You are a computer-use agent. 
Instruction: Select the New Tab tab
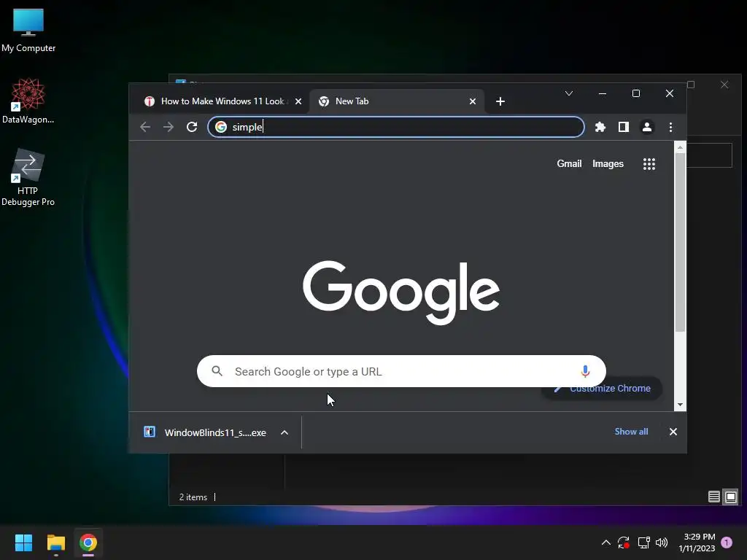396,101
